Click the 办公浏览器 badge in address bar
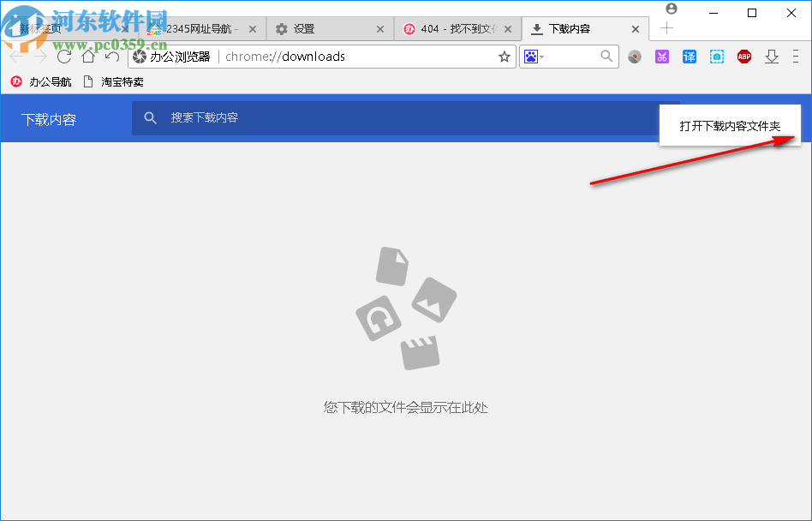 click(171, 57)
